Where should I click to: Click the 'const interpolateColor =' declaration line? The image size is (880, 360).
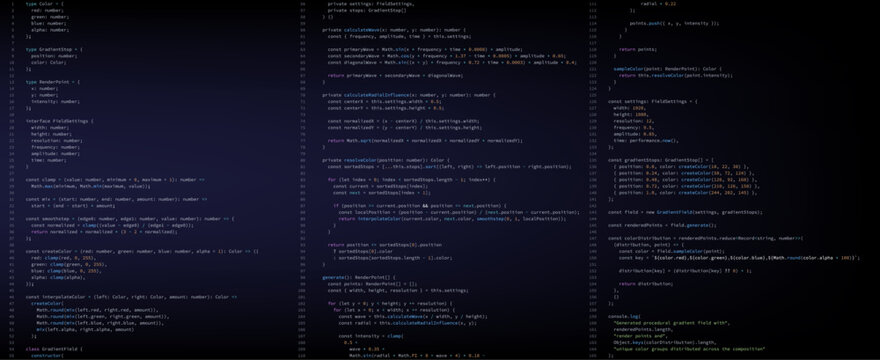coord(131,297)
